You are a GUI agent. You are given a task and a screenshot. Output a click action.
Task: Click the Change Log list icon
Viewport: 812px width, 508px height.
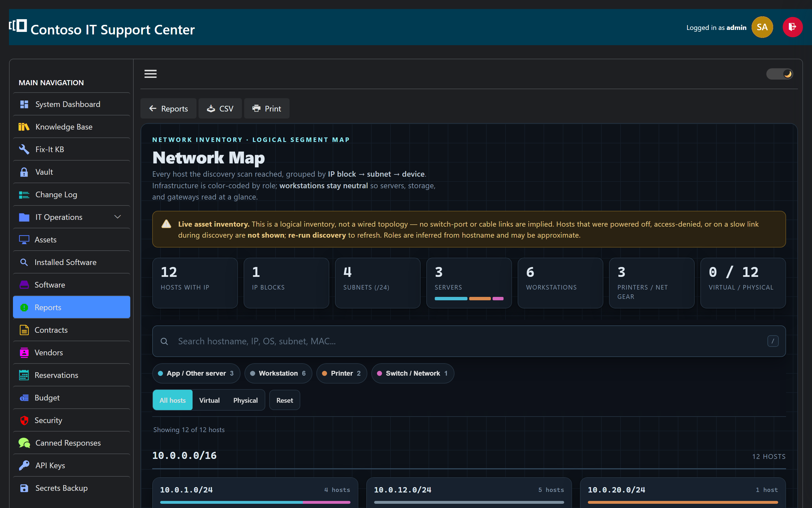[x=24, y=195]
